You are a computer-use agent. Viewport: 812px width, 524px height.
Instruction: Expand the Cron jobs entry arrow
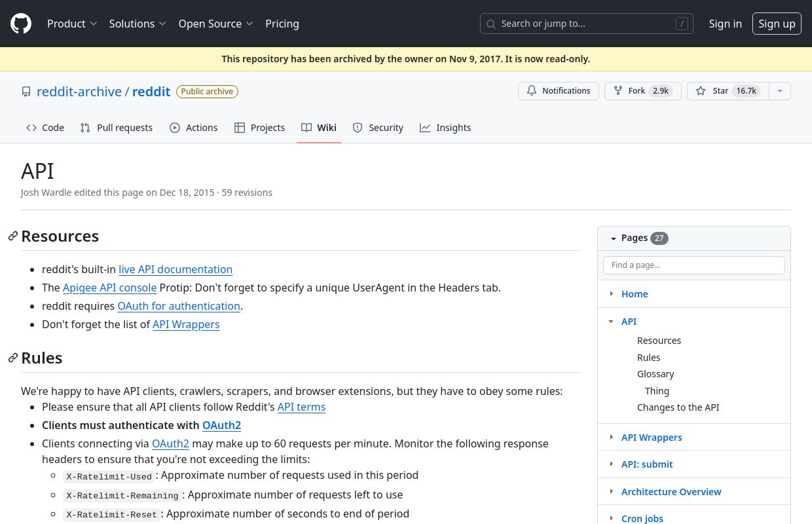point(612,518)
